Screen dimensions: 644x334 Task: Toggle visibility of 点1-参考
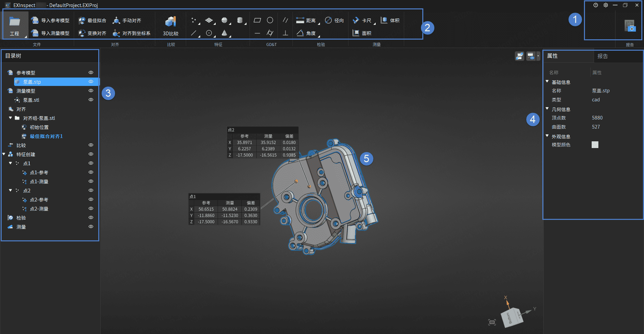tap(91, 172)
